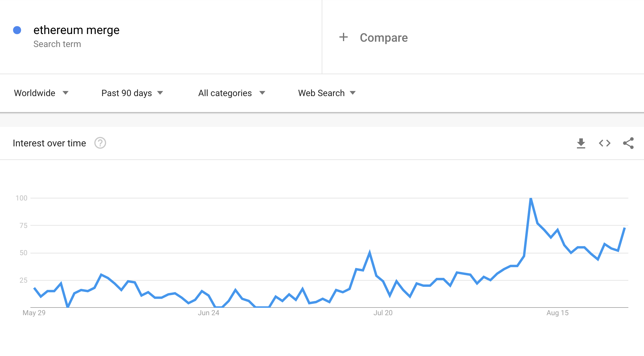This screenshot has height=356, width=644.
Task: Edit the ethereum merge search term
Action: point(76,30)
